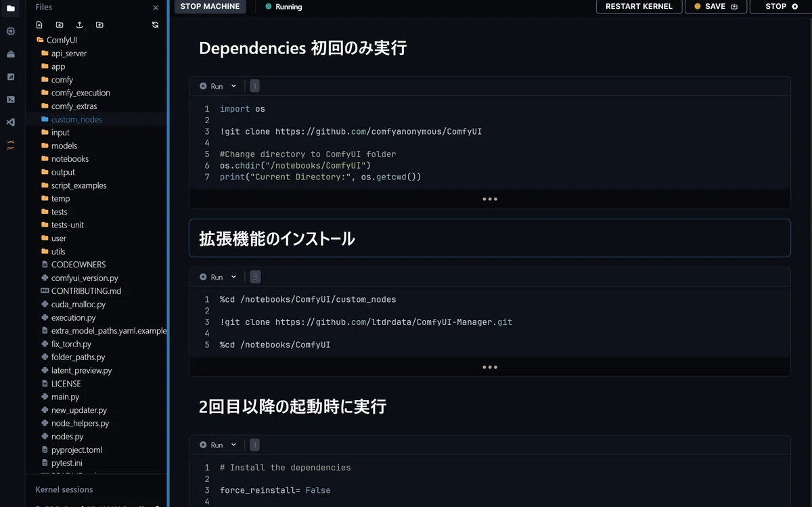Select the 拡張機能のインストール markdown cell

click(x=490, y=238)
